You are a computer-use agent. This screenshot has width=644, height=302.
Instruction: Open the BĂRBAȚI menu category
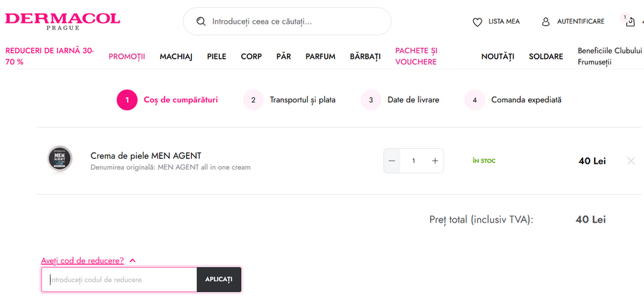coord(365,57)
